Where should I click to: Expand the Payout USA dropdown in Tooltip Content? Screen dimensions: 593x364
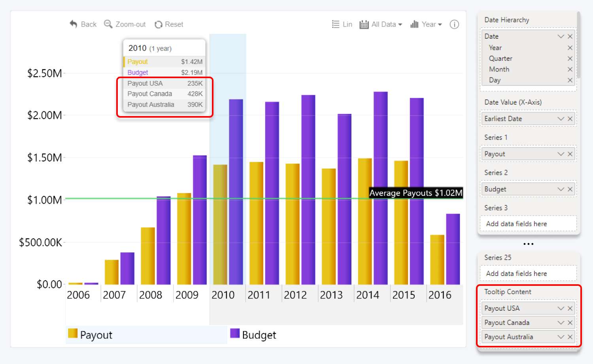click(x=561, y=308)
